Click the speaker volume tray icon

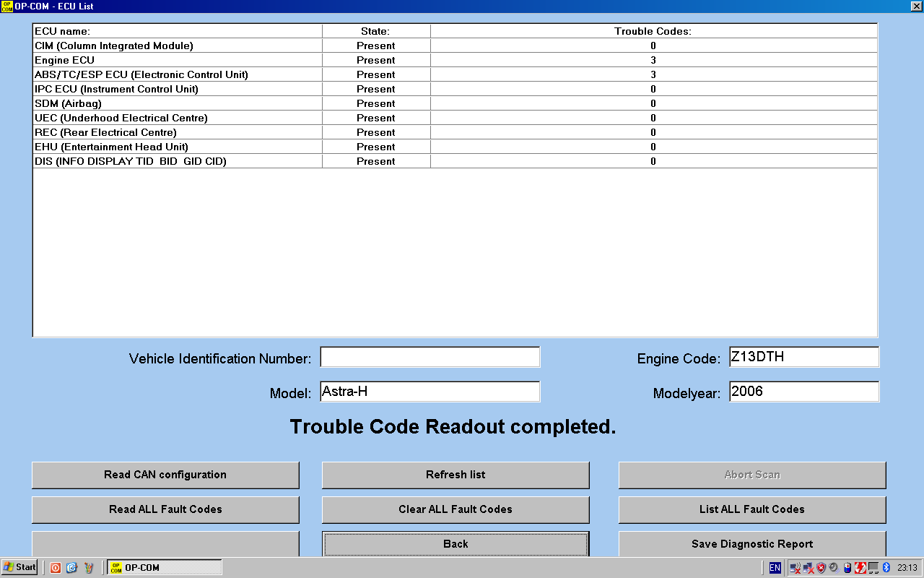834,568
